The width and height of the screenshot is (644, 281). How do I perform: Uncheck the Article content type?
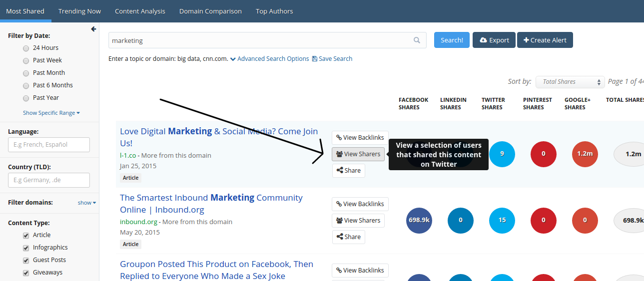(26, 235)
